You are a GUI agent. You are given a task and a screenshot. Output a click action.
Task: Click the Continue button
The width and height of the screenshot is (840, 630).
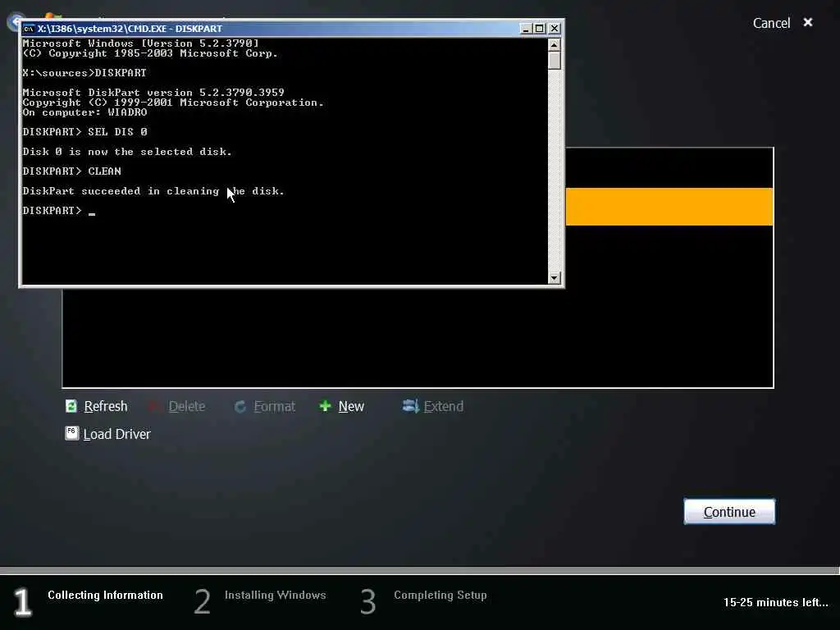click(729, 512)
